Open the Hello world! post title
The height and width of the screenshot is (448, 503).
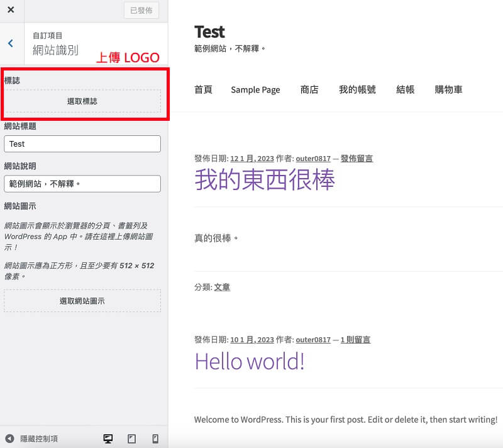pyautogui.click(x=250, y=361)
